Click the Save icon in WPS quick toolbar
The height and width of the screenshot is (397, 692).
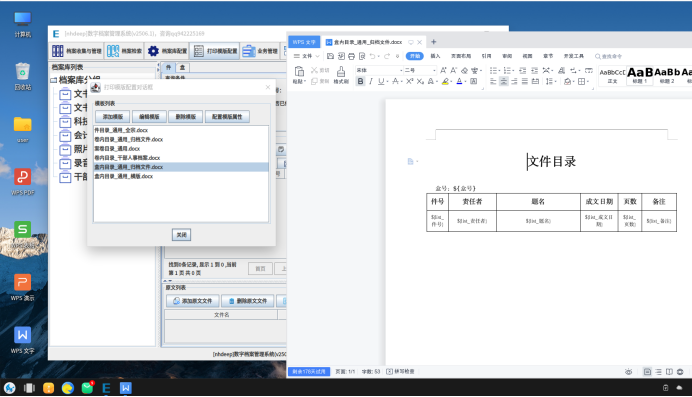coord(330,56)
